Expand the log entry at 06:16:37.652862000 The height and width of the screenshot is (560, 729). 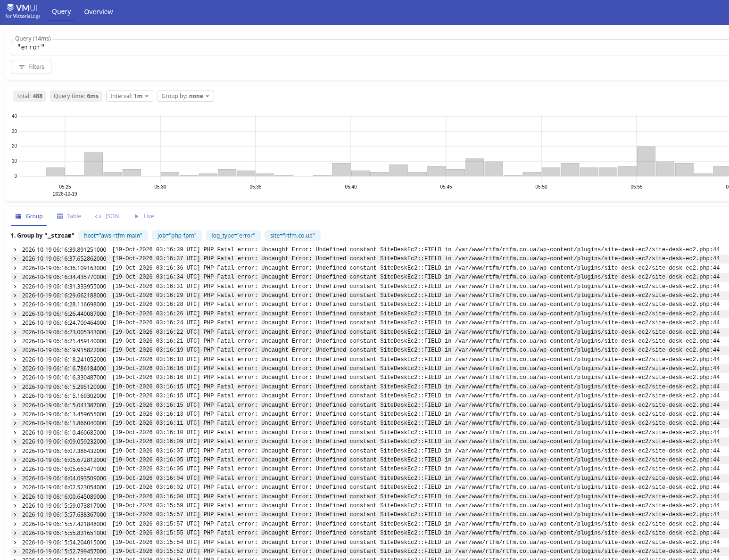coord(15,259)
